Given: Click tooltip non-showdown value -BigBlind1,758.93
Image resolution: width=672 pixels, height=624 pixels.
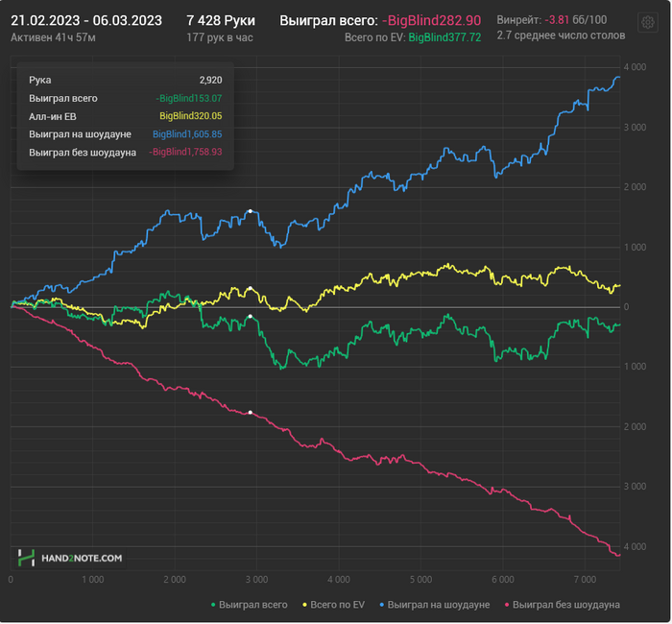Looking at the screenshot, I should (185, 152).
